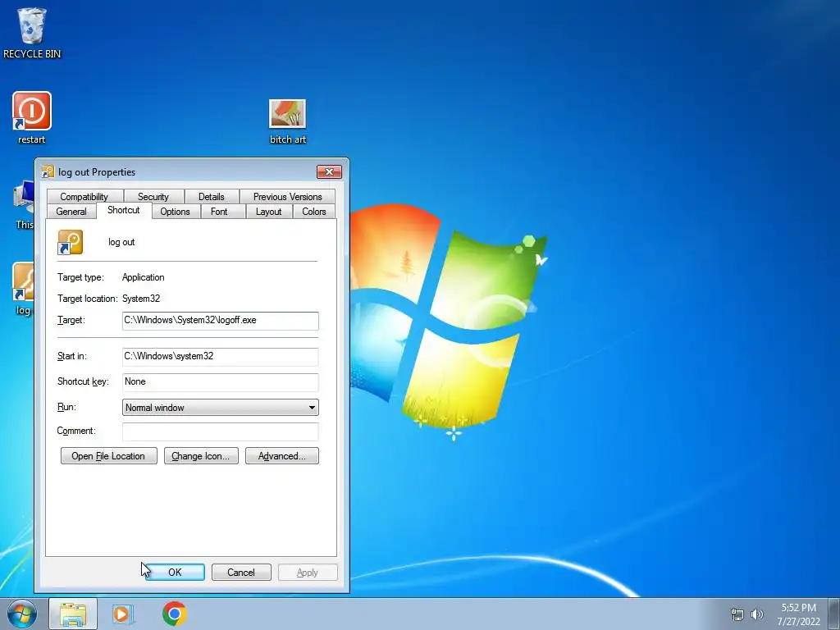Click the Start in input field

click(220, 356)
